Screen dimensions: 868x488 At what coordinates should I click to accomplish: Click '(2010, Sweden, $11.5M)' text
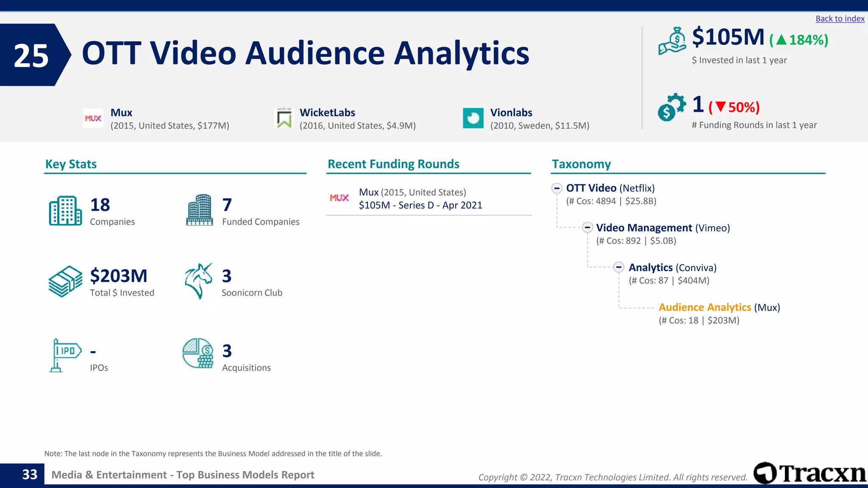[x=540, y=126]
